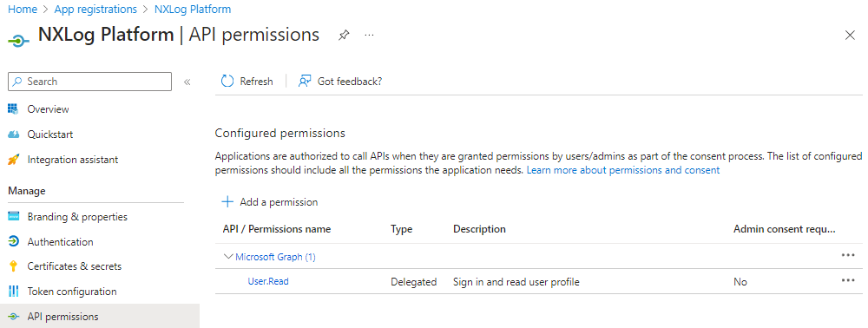This screenshot has height=328, width=868.
Task: Pin this API permissions page
Action: click(344, 36)
